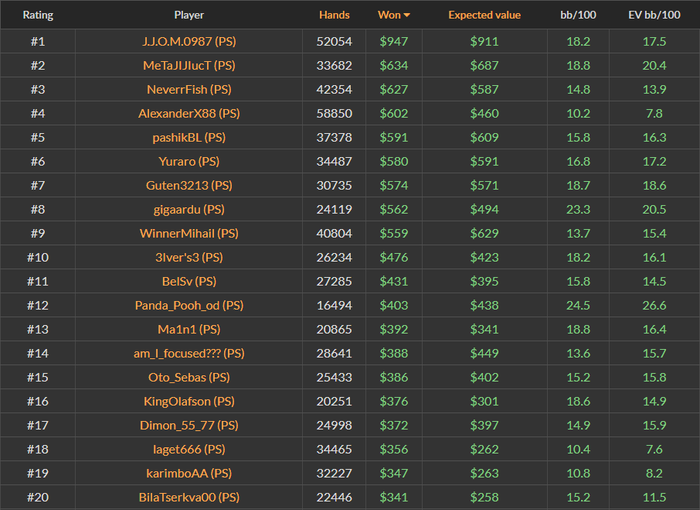Open player pashikBL (PS) profile
Viewport: 700px width, 510px height.
189,138
